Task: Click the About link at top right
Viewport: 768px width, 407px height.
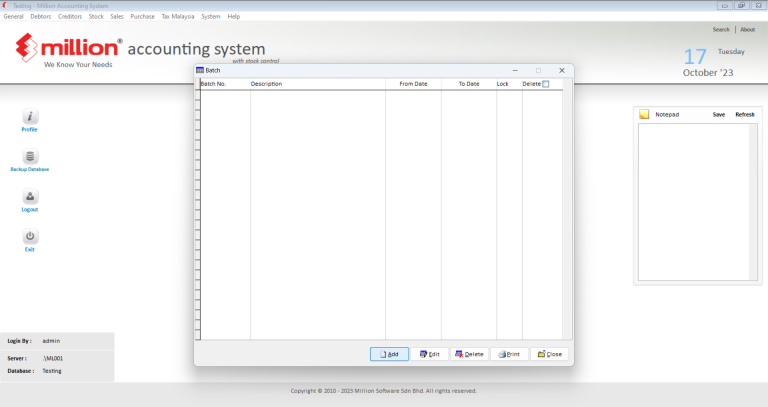Action: [x=747, y=29]
